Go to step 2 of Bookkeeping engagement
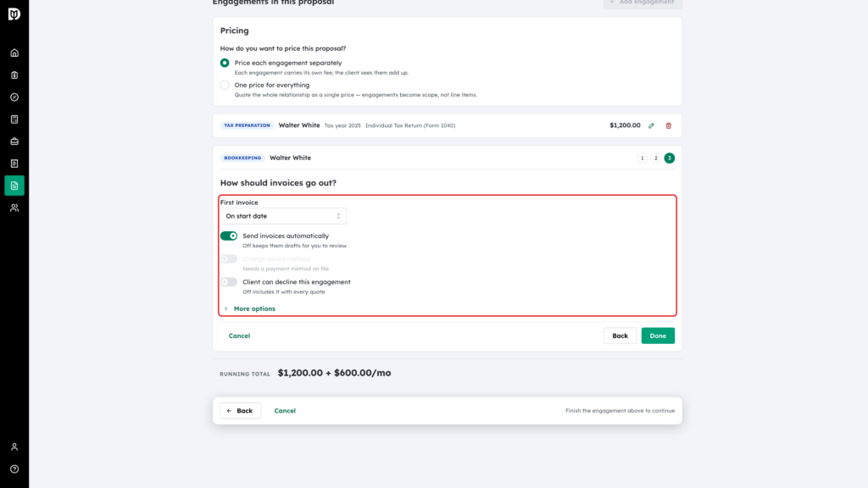Screen dimensions: 868x488 [656, 158]
